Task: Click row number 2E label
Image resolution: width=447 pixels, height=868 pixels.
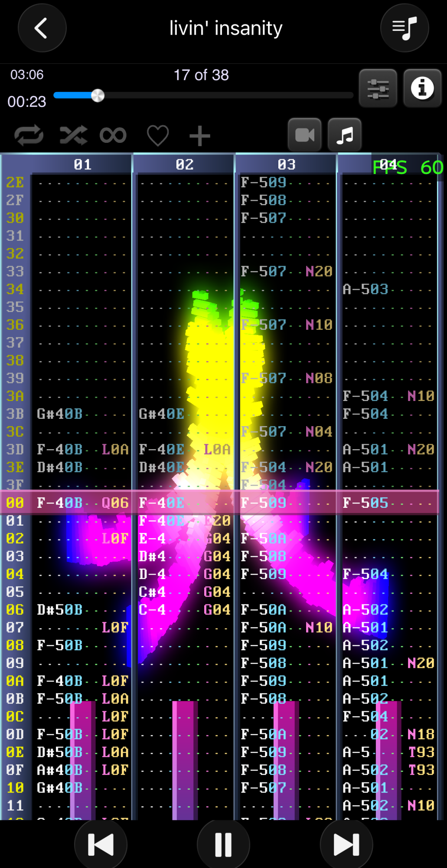Action: (15, 182)
